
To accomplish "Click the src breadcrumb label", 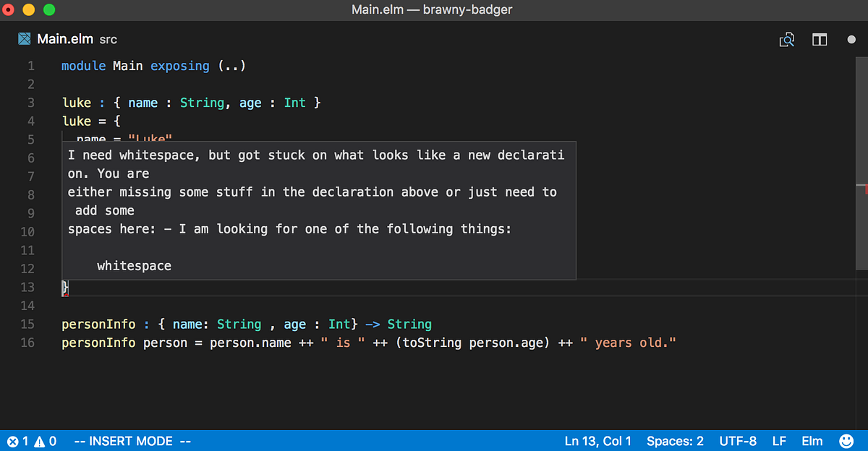I will click(107, 40).
